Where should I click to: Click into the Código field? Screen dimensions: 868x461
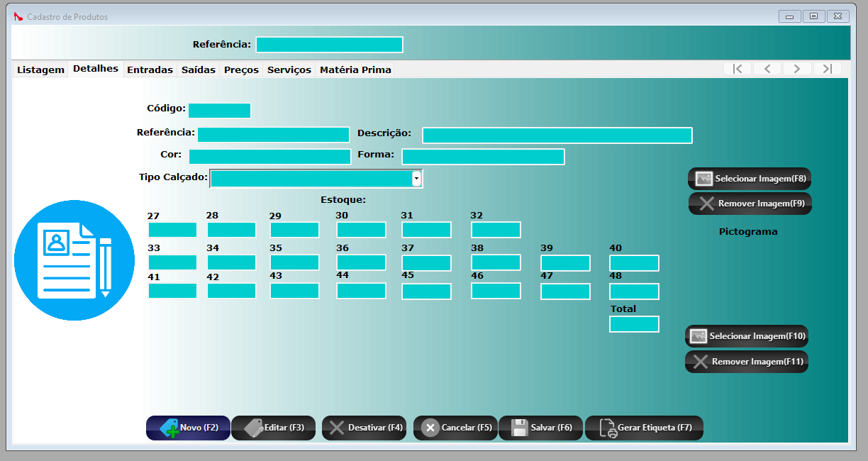click(220, 111)
